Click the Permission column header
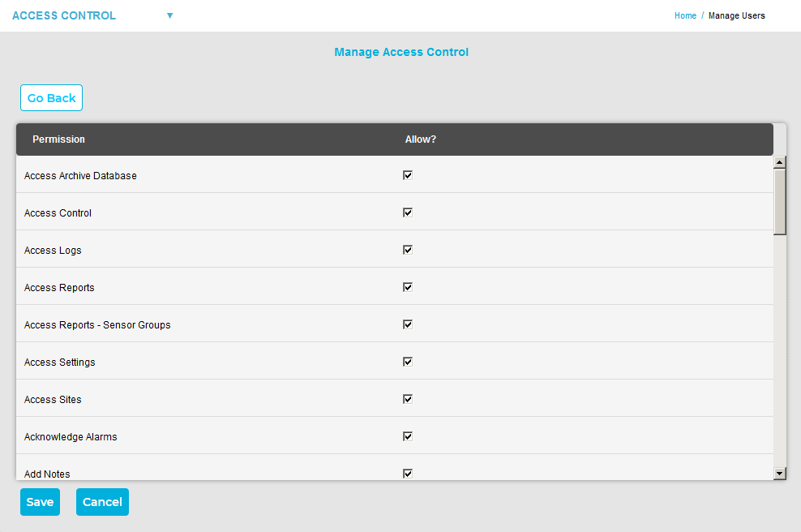Image resolution: width=801 pixels, height=532 pixels. click(x=58, y=139)
